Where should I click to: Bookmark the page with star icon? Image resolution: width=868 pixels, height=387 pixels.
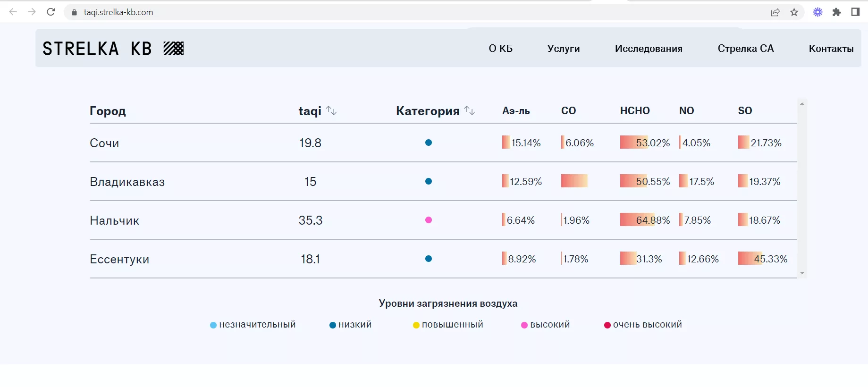click(x=794, y=12)
